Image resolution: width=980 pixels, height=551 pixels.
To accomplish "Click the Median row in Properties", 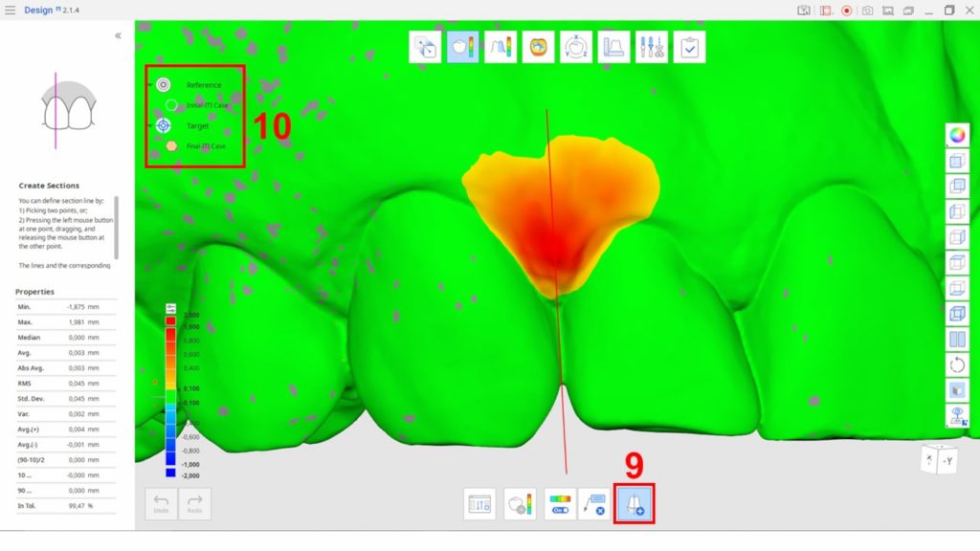I will coord(66,338).
